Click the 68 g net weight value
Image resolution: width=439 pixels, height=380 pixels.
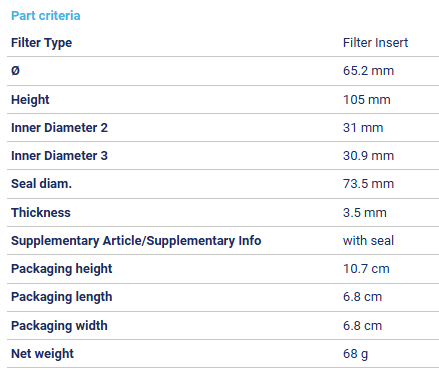click(x=355, y=354)
